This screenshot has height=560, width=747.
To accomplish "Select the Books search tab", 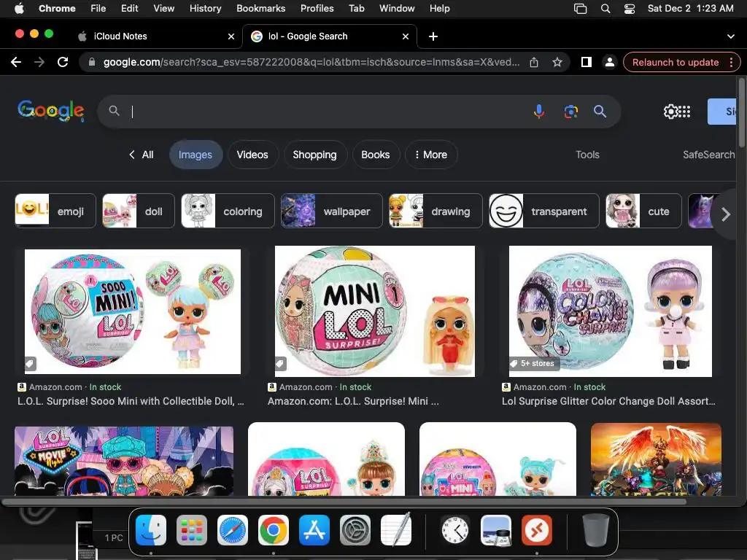I will [376, 155].
